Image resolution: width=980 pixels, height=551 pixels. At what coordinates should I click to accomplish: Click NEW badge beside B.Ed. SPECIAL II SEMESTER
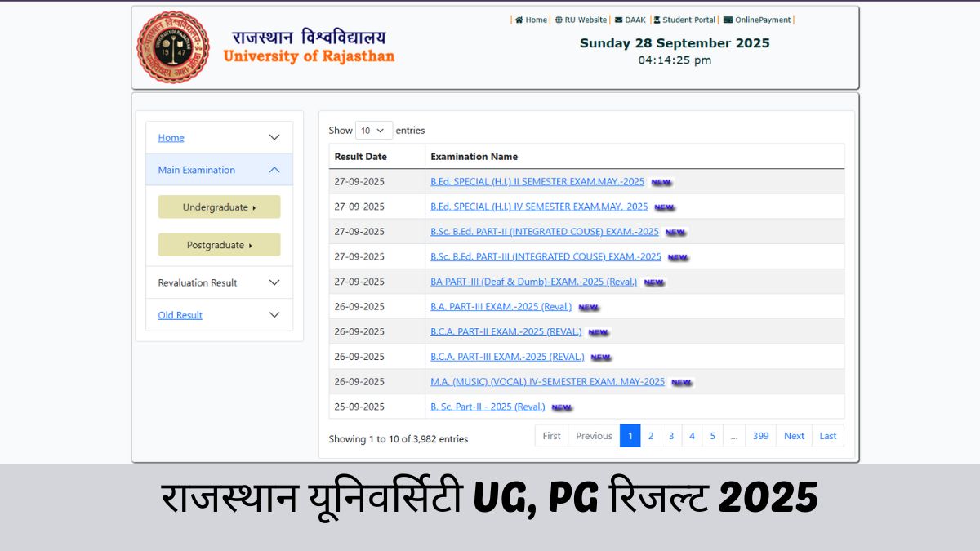(x=661, y=182)
